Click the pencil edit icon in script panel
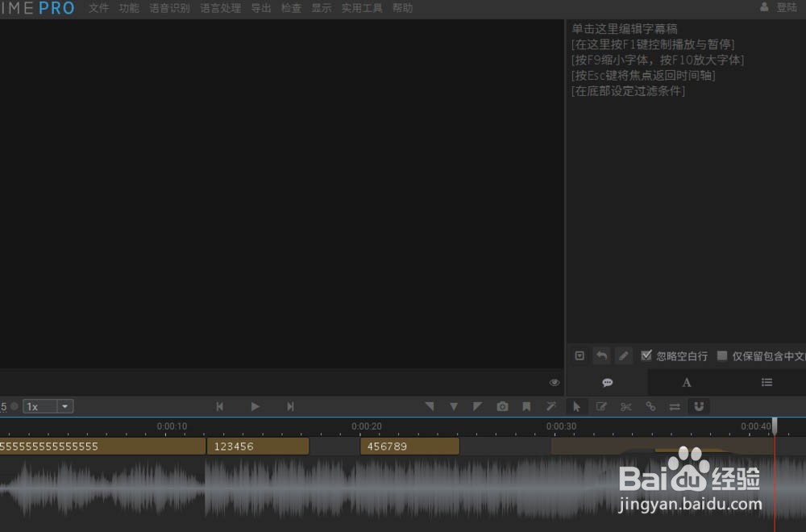This screenshot has height=532, width=806. point(624,355)
